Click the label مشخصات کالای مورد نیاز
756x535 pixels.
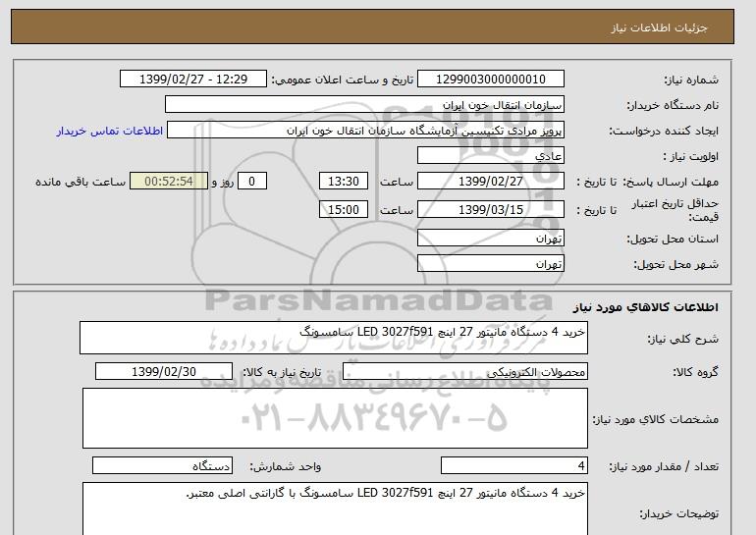pyautogui.click(x=655, y=419)
